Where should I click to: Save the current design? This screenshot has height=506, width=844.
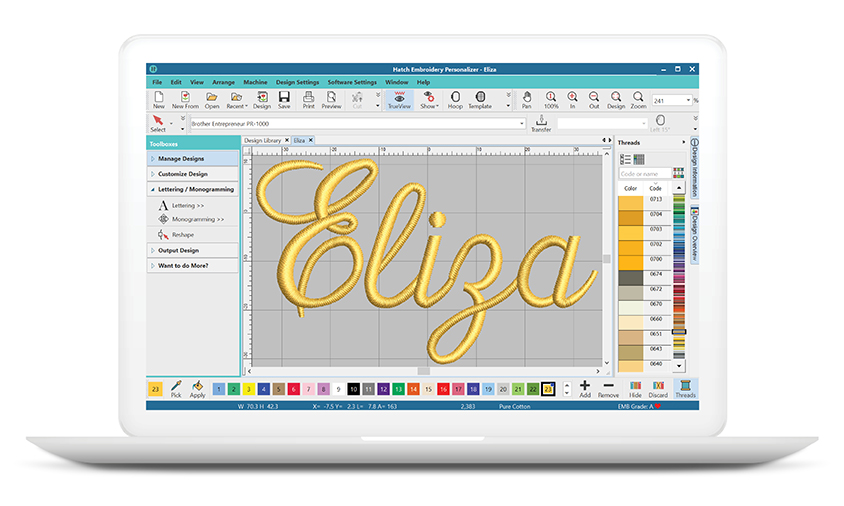pyautogui.click(x=284, y=100)
